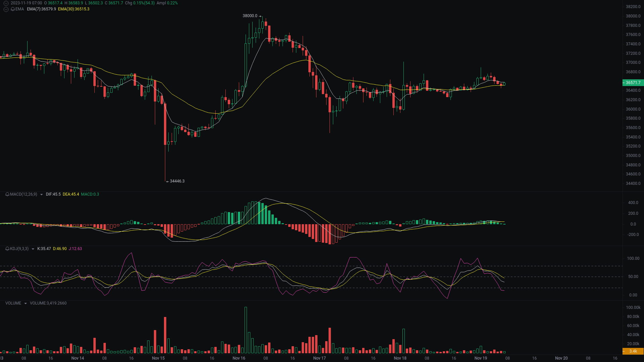Click the K:35.47 value
Image resolution: width=644 pixels, height=362 pixels.
click(44, 249)
